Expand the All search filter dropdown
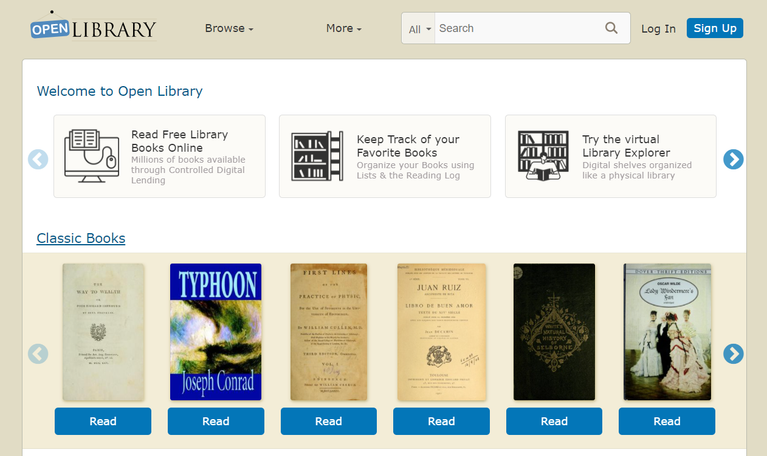Viewport: 767px width, 456px height. coord(419,29)
